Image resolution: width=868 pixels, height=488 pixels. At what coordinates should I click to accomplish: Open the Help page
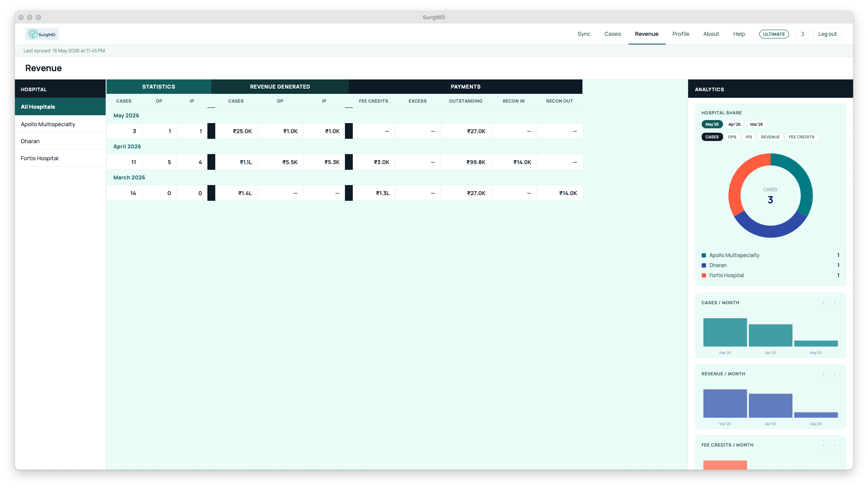pyautogui.click(x=739, y=34)
